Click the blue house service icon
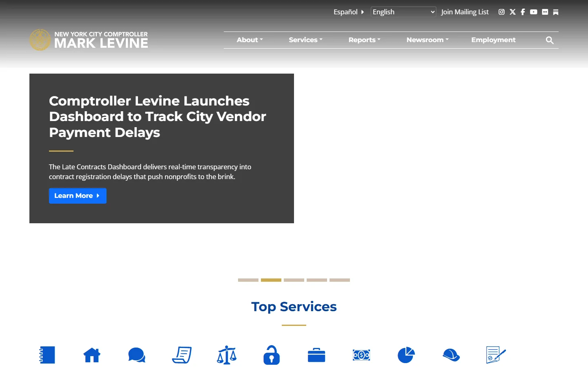Image resolution: width=588 pixels, height=368 pixels. 92,355
